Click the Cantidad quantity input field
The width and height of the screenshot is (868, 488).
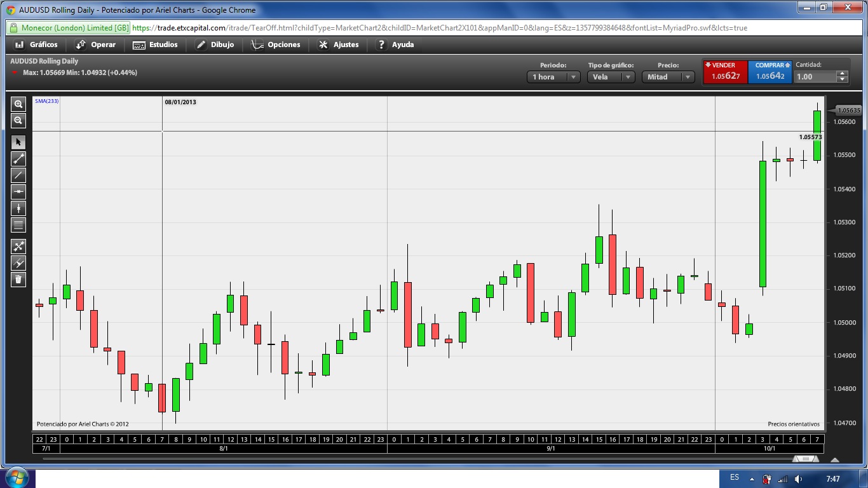pyautogui.click(x=815, y=77)
